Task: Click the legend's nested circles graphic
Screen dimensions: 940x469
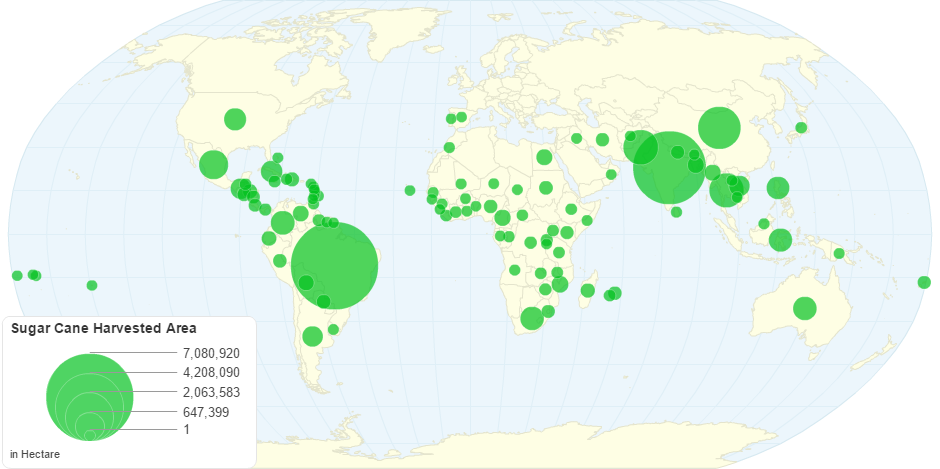Action: tap(90, 397)
